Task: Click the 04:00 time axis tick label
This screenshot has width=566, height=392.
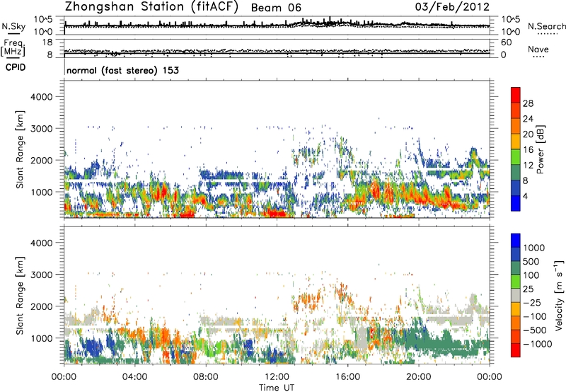Action: click(x=134, y=377)
